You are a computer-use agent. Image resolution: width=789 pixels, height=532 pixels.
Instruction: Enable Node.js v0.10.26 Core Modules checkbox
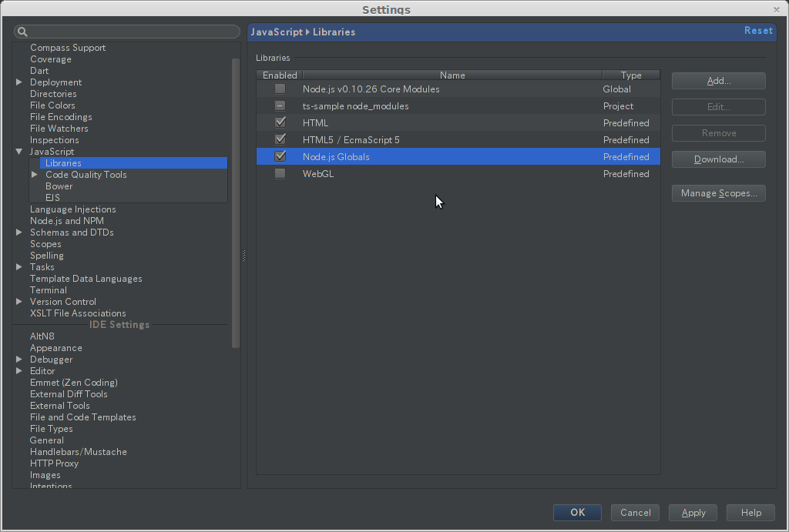[280, 89]
